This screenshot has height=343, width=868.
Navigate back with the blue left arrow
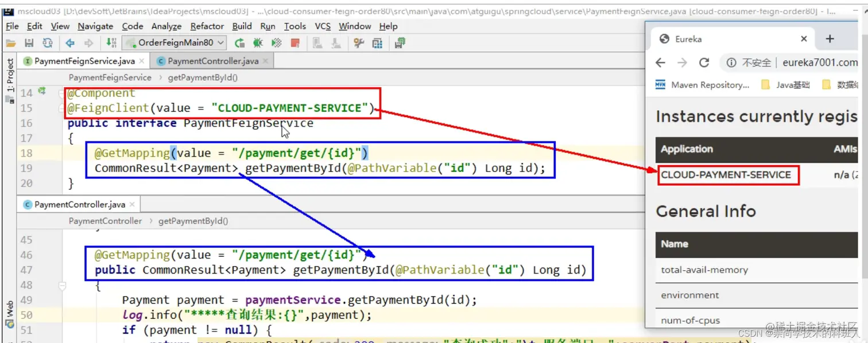click(70, 43)
